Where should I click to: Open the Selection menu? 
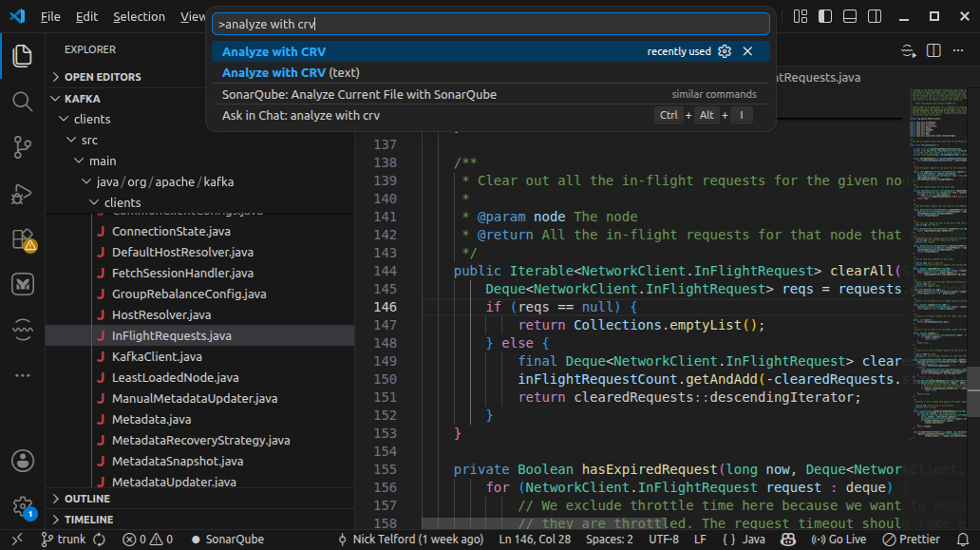[x=139, y=17]
